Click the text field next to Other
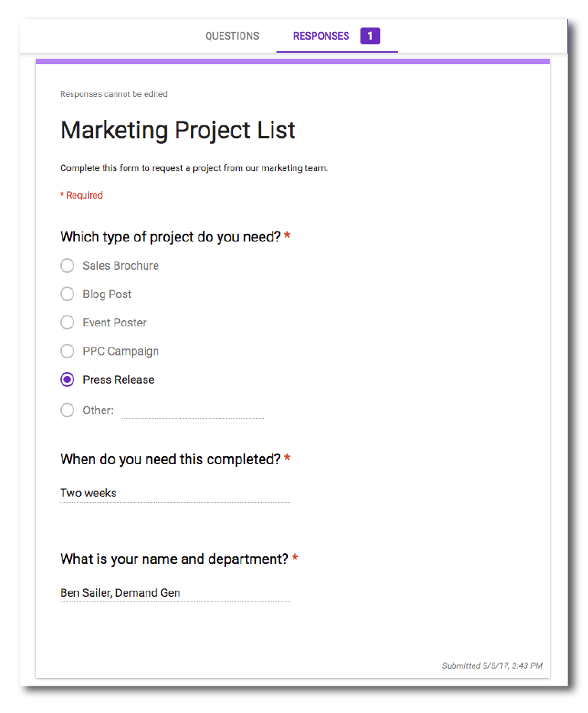Image resolution: width=588 pixels, height=713 pixels. (192, 411)
